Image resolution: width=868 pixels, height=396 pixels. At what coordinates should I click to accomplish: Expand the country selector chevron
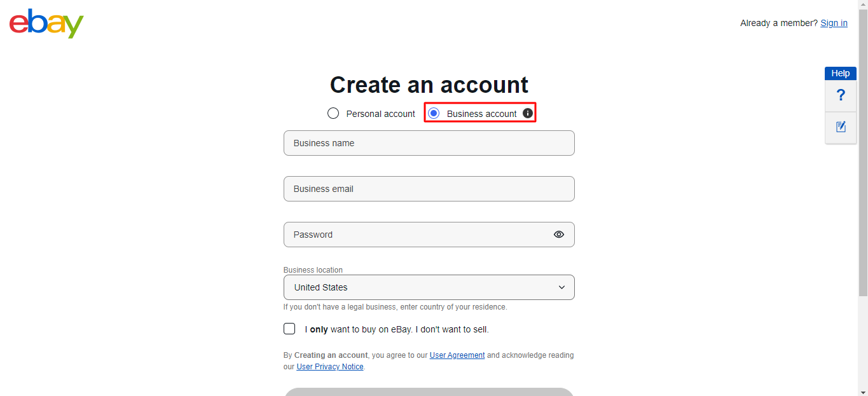(x=561, y=287)
